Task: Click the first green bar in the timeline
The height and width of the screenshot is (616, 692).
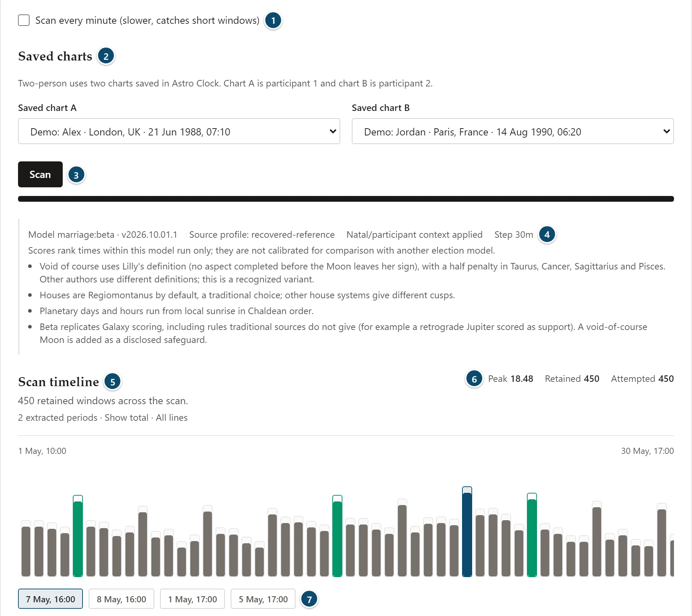Action: click(x=78, y=536)
